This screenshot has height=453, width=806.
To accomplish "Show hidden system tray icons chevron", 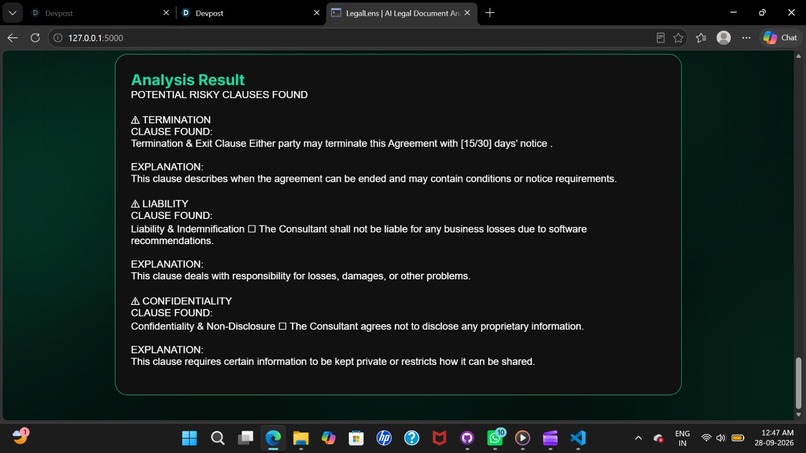I will [638, 438].
